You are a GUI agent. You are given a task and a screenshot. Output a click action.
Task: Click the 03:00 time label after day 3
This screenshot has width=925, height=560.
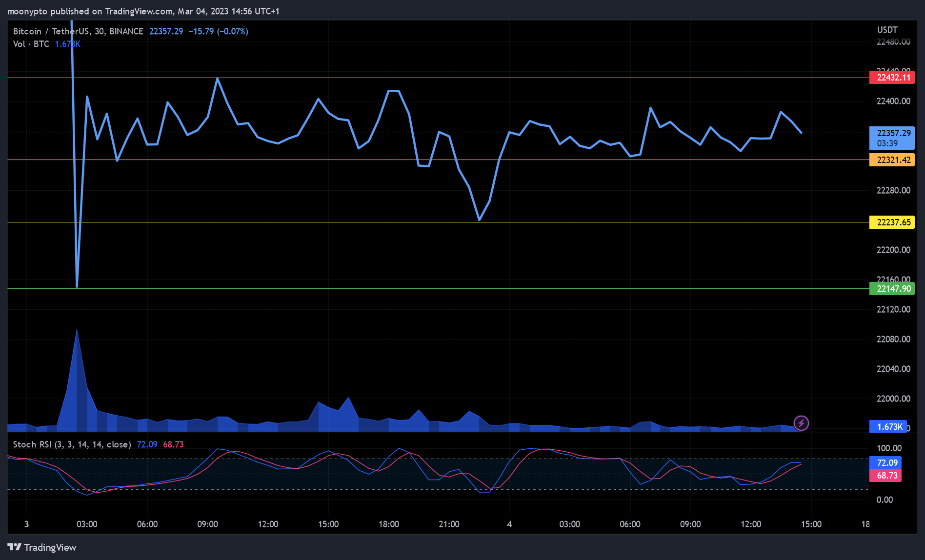coord(87,524)
